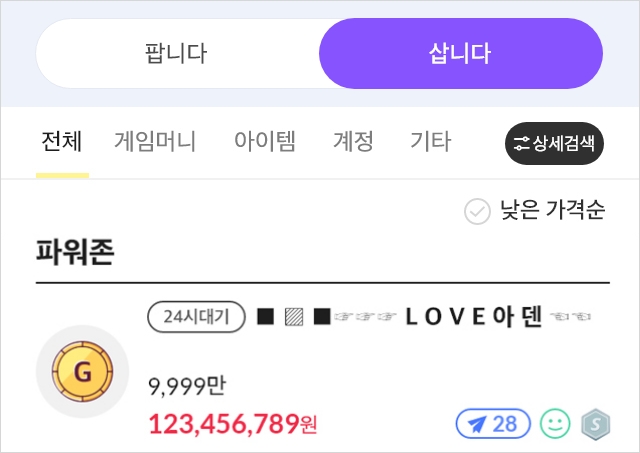Viewport: 640px width, 453px height.
Task: Click the 9,999만 quantity text
Action: pos(186,385)
